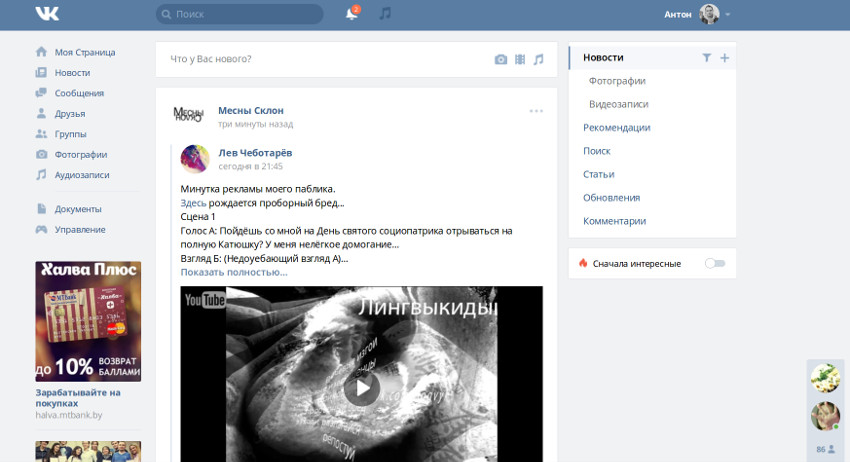Click the 'Что у Вас нового?' post field
Screen dimensions: 850x462
[320, 59]
